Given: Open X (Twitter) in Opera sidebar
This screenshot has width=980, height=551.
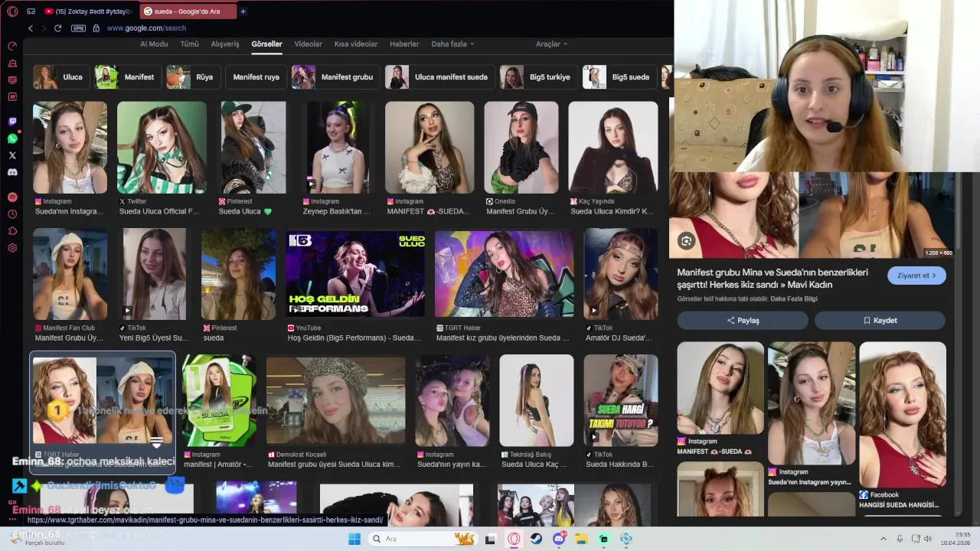Looking at the screenshot, I should point(12,155).
